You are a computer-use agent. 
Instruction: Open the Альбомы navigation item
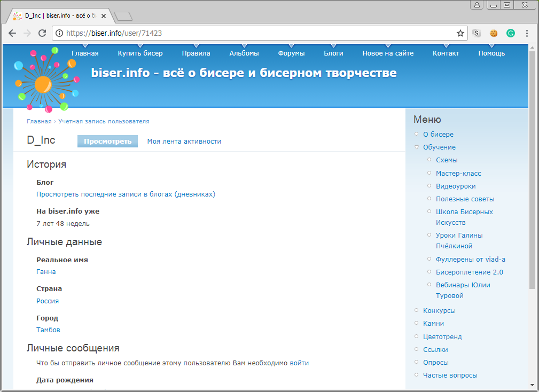(244, 53)
